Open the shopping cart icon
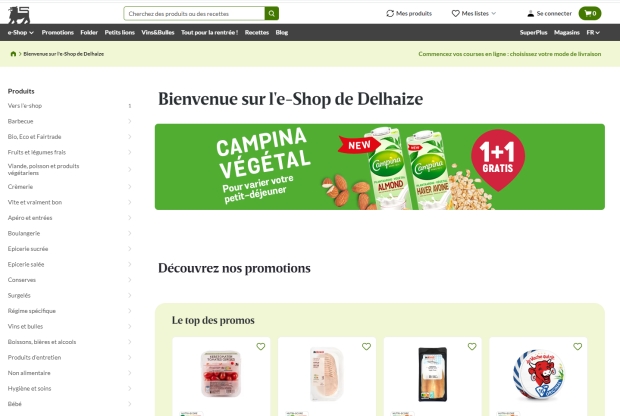This screenshot has height=416, width=620. click(x=590, y=13)
